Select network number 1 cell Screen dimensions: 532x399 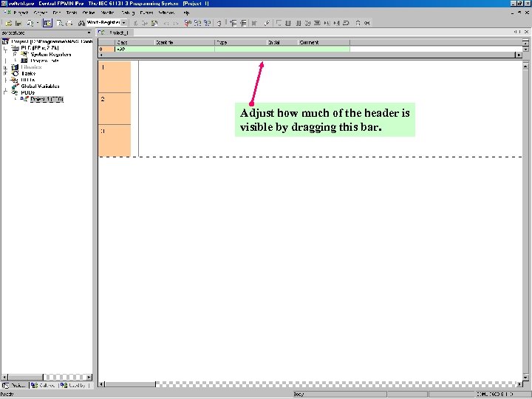tap(115, 77)
